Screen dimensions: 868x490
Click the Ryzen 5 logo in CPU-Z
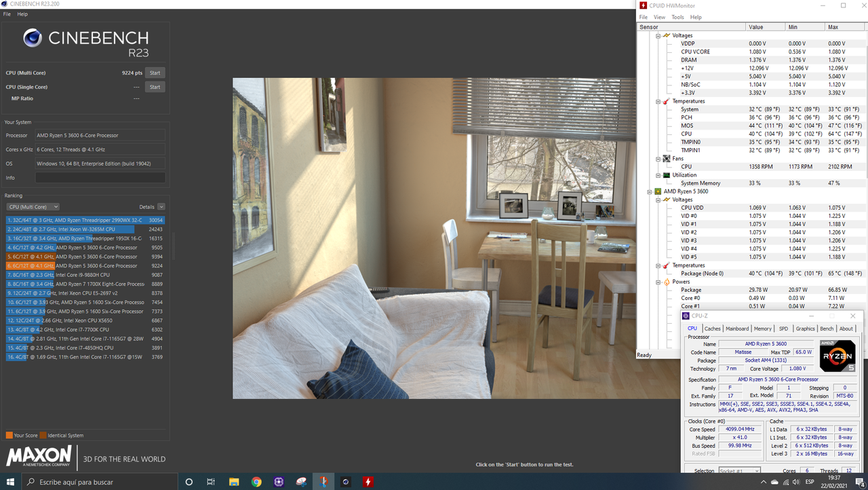tap(837, 356)
